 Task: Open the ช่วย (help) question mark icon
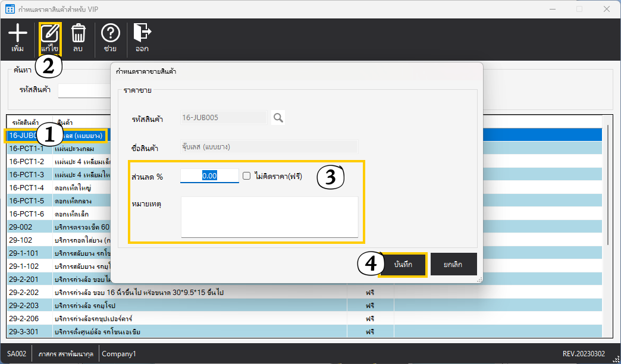[110, 34]
